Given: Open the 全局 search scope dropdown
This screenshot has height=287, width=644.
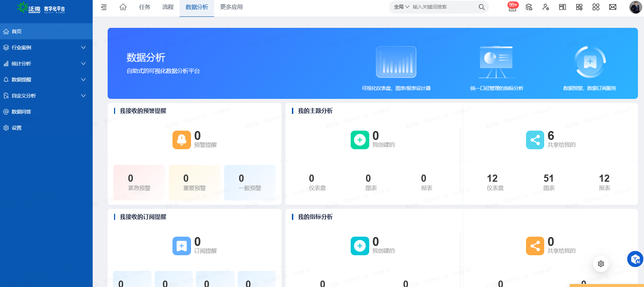Looking at the screenshot, I should click(x=402, y=7).
